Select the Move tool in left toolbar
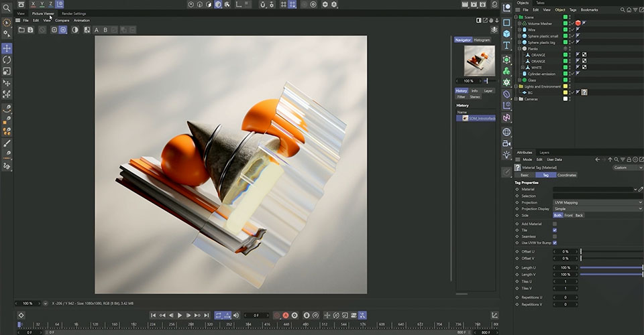Screen dimensions: 644x335 coord(7,48)
